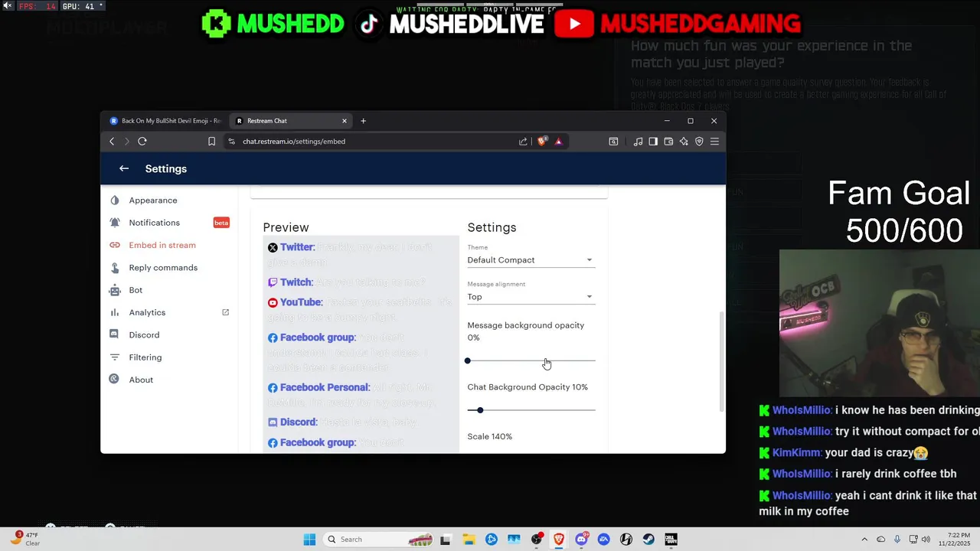Screen dimensions: 980x551
Task: Click the music note playlist icon
Action: pos(638,142)
